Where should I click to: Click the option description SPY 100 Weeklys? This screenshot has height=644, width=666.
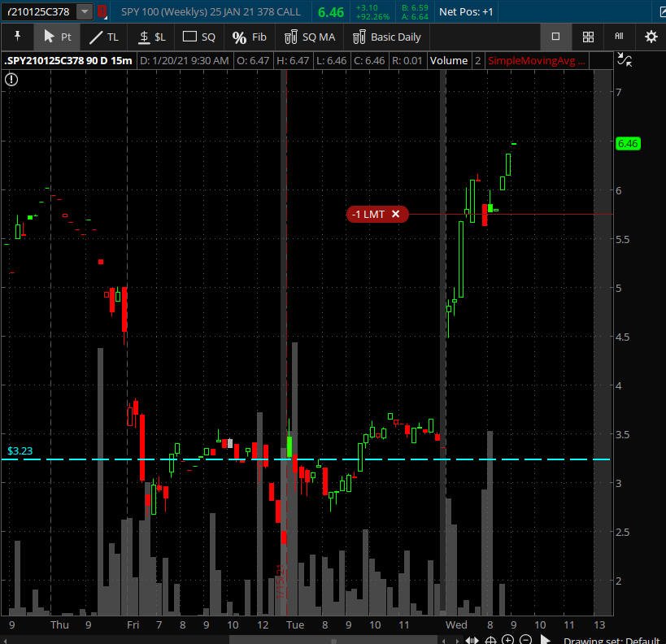(211, 12)
